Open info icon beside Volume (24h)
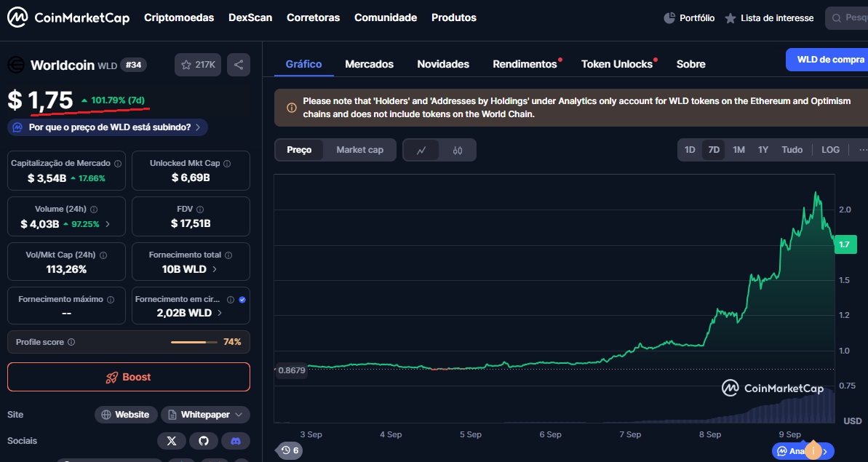Screen dimensions: 868x462 click(x=94, y=209)
